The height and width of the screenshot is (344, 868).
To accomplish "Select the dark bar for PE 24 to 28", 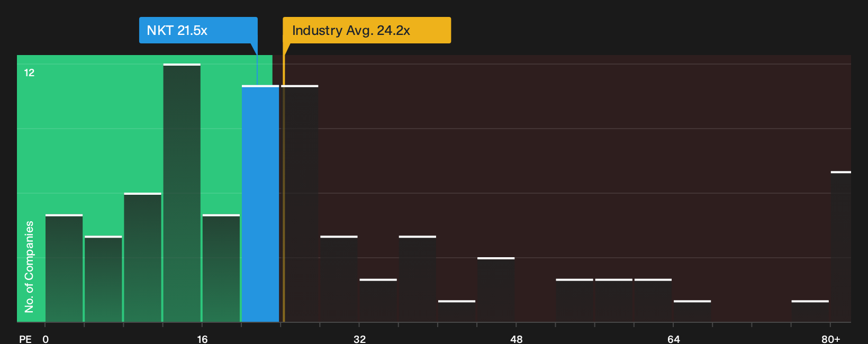I will coord(300,204).
